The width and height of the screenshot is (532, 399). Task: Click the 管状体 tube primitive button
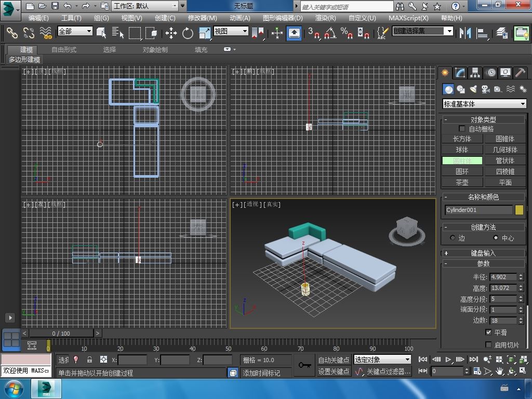click(x=505, y=161)
